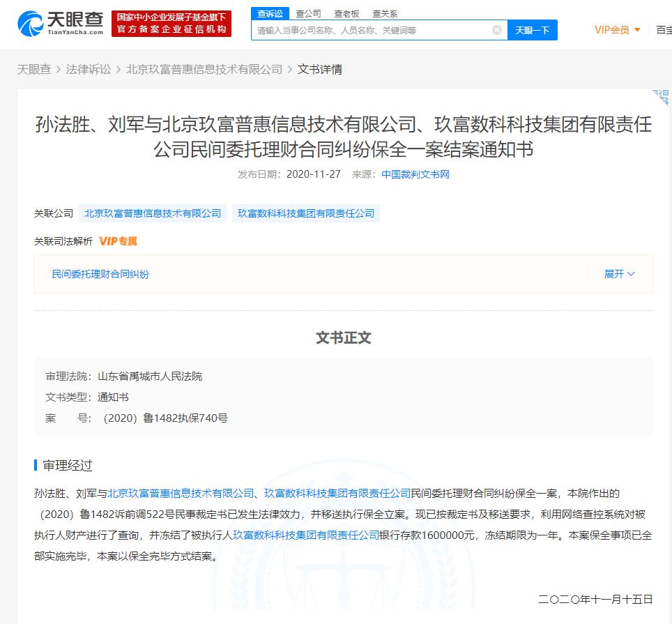The image size is (672, 624).
Task: Click the date 二〇二〇年十一月十五日
Action: tap(595, 599)
